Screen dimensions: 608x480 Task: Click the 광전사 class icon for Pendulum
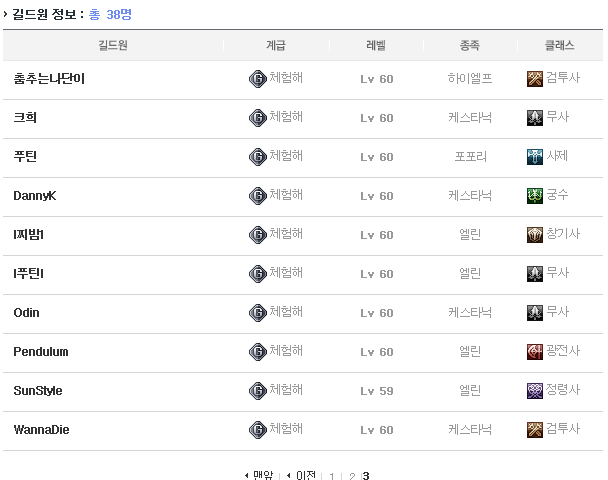535,352
